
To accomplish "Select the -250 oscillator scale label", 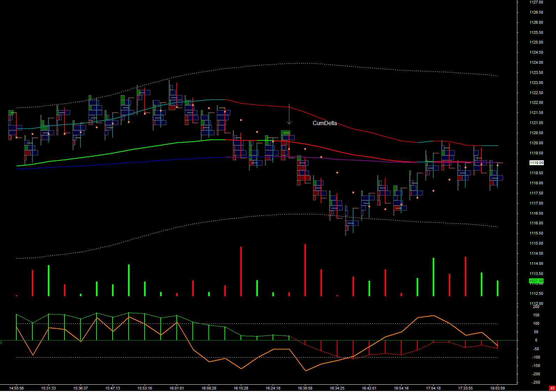I will [x=536, y=382].
